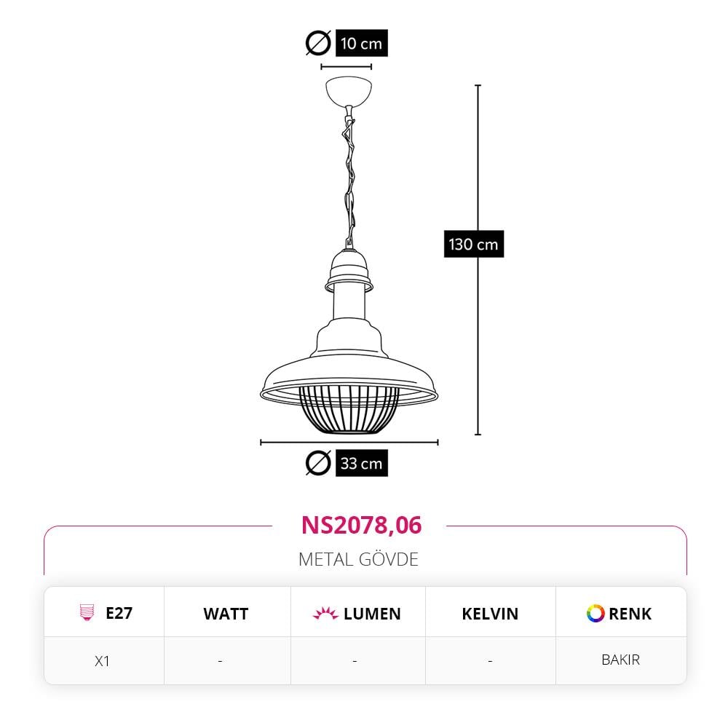This screenshot has width=728, height=728.
Task: Click the BAKIR color value cell
Action: click(621, 660)
